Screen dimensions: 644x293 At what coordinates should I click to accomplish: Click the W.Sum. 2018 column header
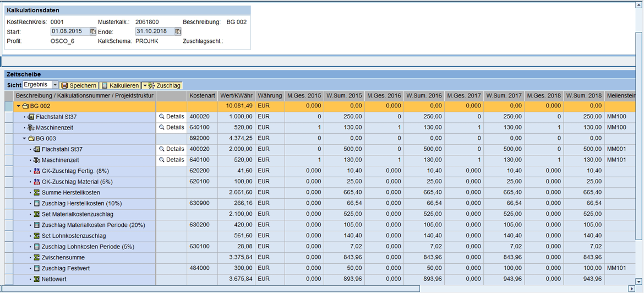click(583, 95)
